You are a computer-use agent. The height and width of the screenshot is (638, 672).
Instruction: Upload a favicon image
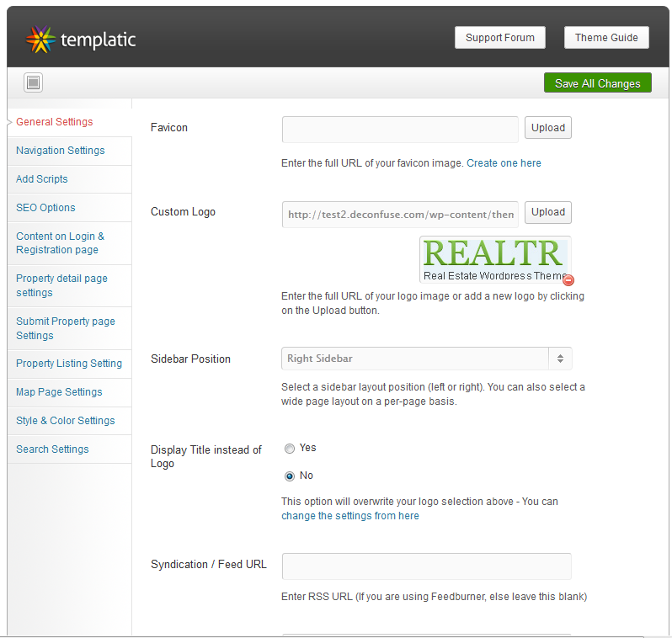coord(547,128)
